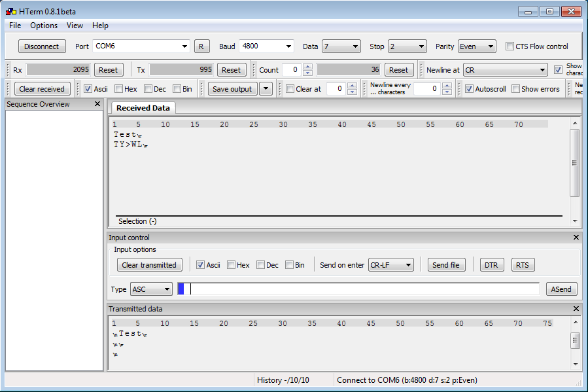The image size is (588, 392).
Task: Reset the Rx counter
Action: 108,70
